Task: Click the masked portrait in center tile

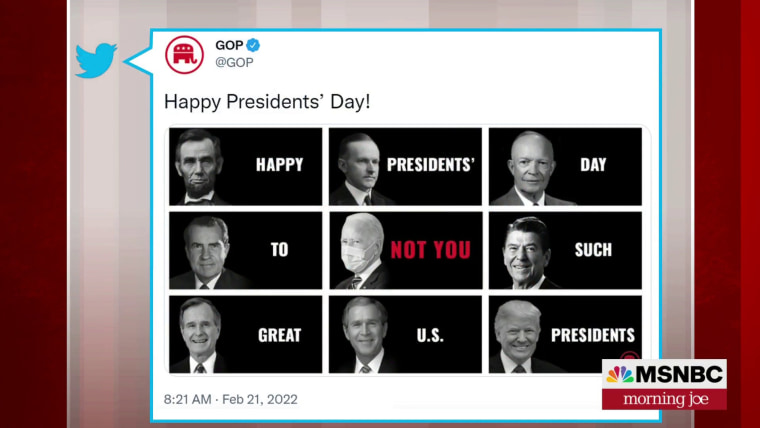Action: (x=361, y=251)
